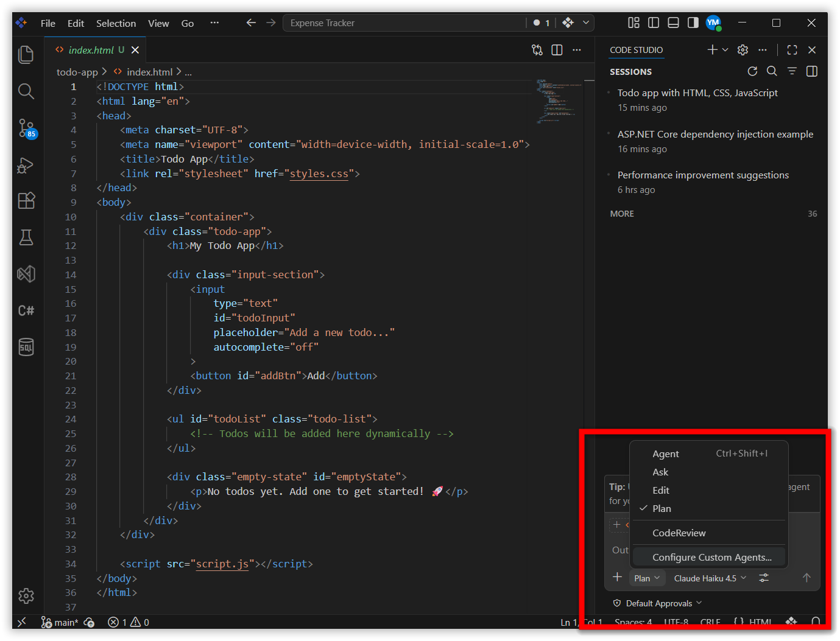Screen dimensions: 840x641
Task: Open the Edit menu
Action: [76, 23]
